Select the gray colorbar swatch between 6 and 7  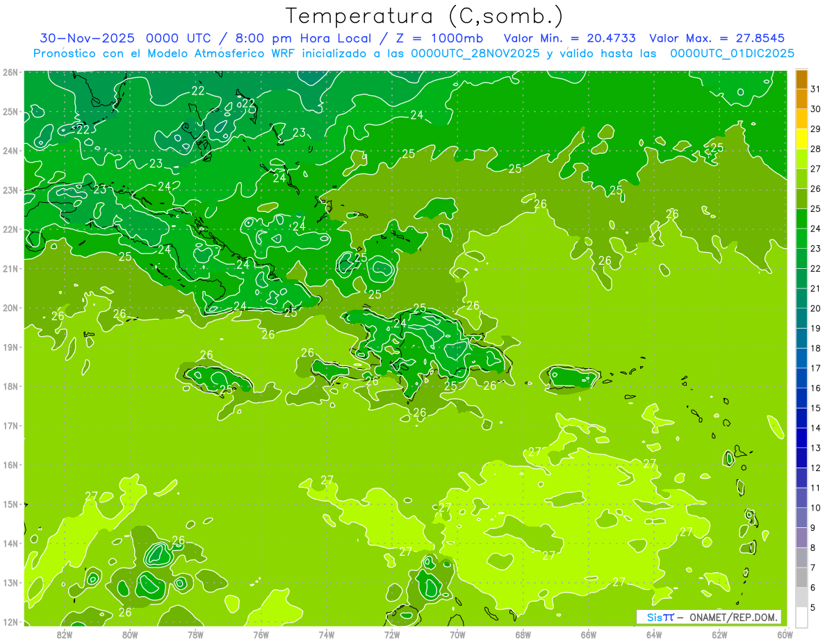tap(801, 577)
